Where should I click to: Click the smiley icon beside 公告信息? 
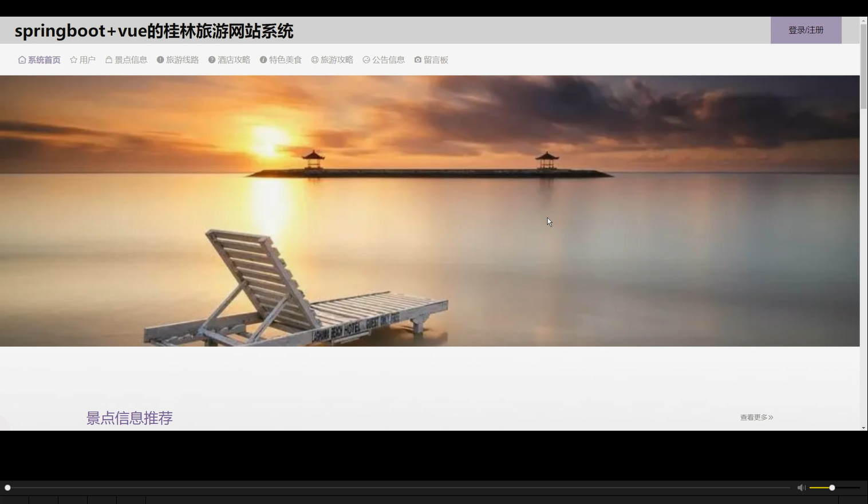tap(366, 60)
